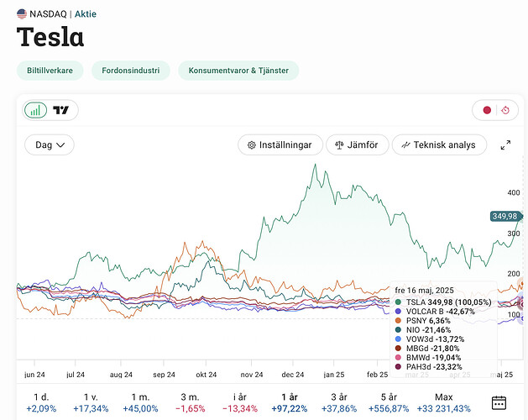Viewport: 528px width, 420px height.
Task: Open Inställningar chart settings
Action: 280,145
